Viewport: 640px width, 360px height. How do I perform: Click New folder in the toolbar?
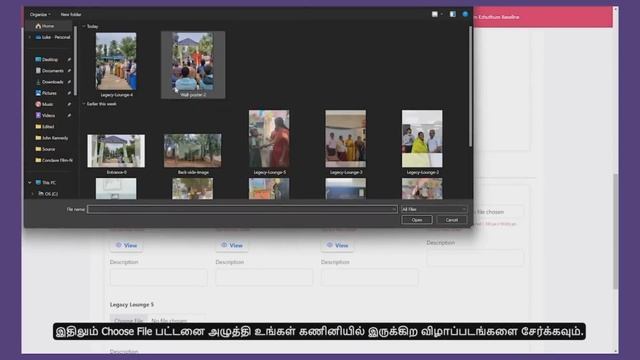click(x=71, y=14)
